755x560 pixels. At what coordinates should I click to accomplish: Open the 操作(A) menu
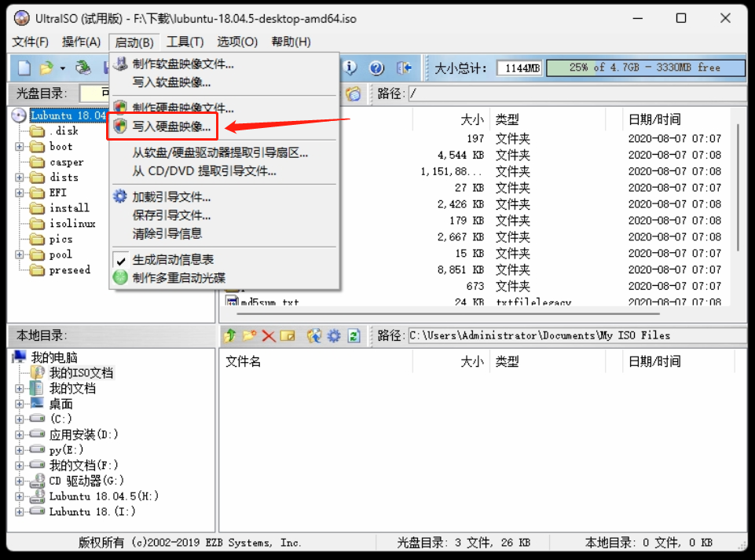(81, 42)
